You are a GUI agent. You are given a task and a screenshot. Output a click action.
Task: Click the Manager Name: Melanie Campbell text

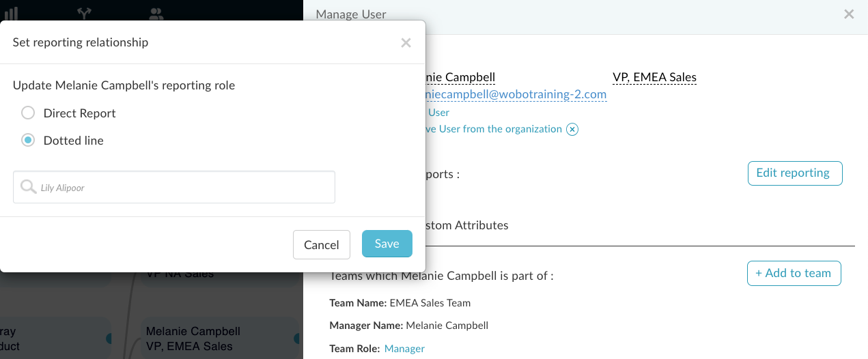[x=408, y=326]
